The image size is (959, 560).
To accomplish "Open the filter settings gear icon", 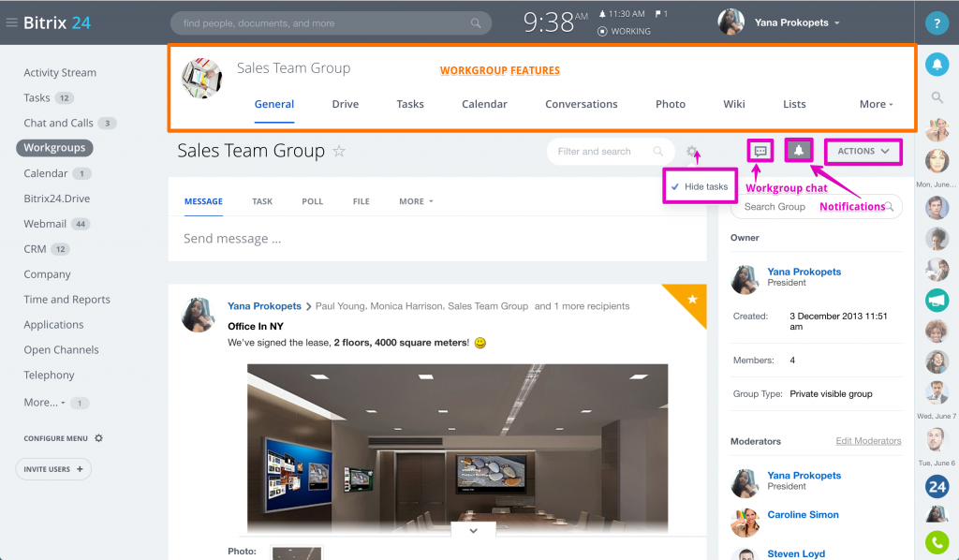I will point(691,151).
